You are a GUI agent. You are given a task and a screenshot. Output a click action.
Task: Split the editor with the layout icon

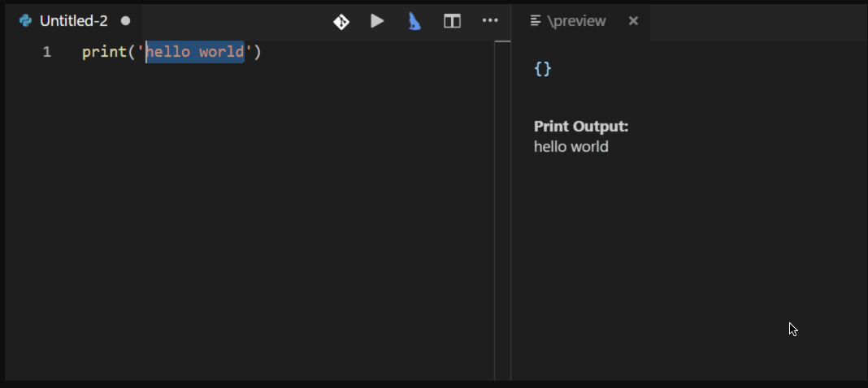click(x=452, y=21)
